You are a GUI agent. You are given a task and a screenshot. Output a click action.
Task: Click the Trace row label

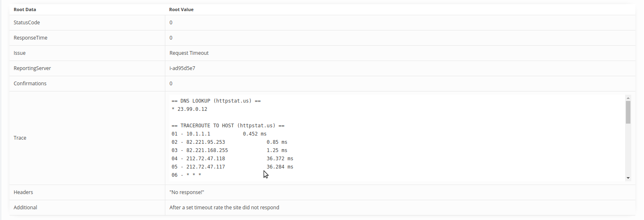coord(20,138)
